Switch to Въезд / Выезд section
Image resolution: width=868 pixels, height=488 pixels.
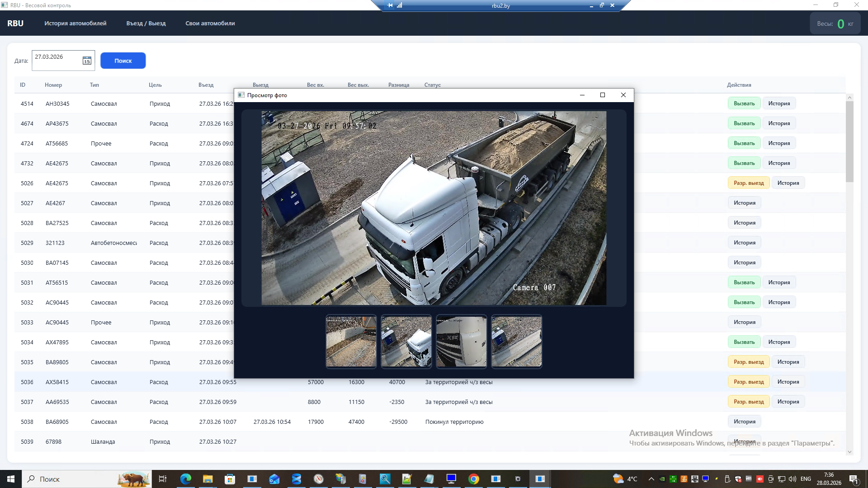click(x=146, y=23)
